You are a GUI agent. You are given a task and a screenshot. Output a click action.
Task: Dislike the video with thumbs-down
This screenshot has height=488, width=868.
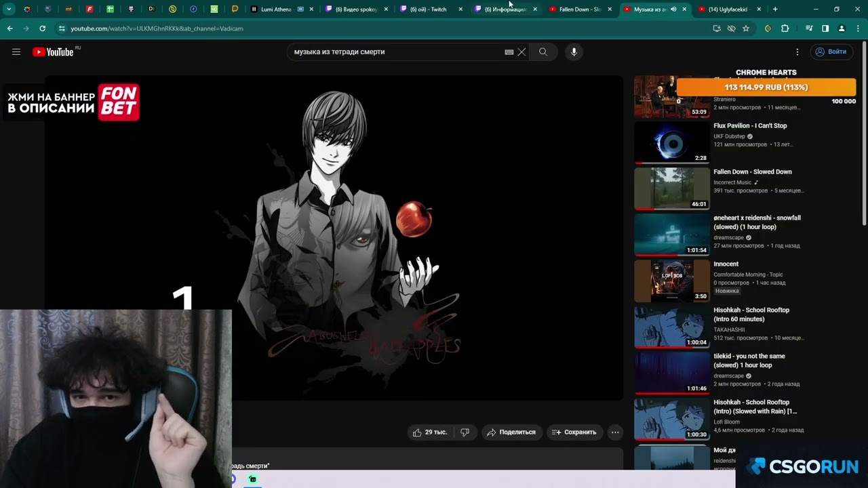click(x=465, y=432)
